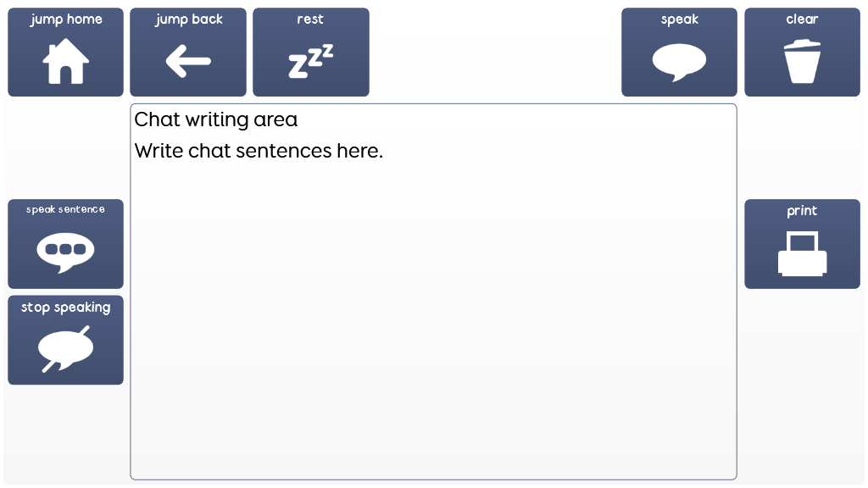Place cursor after 'here.' in chat text
The height and width of the screenshot is (488, 868).
coord(385,152)
